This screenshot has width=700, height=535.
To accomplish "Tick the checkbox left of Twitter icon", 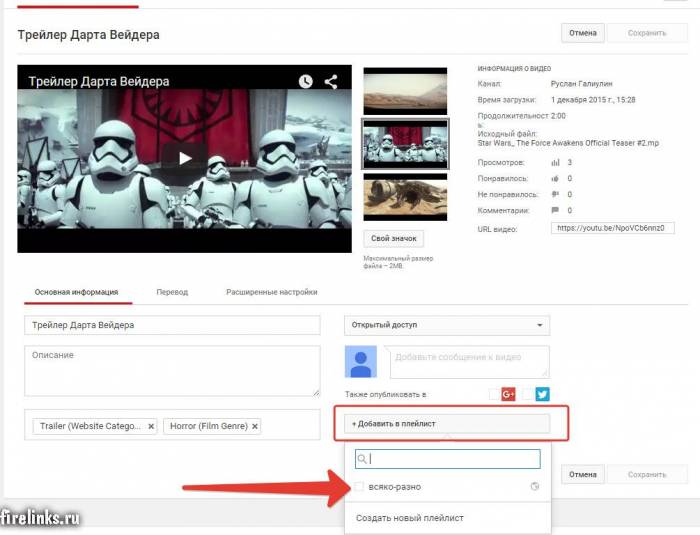I will [527, 395].
